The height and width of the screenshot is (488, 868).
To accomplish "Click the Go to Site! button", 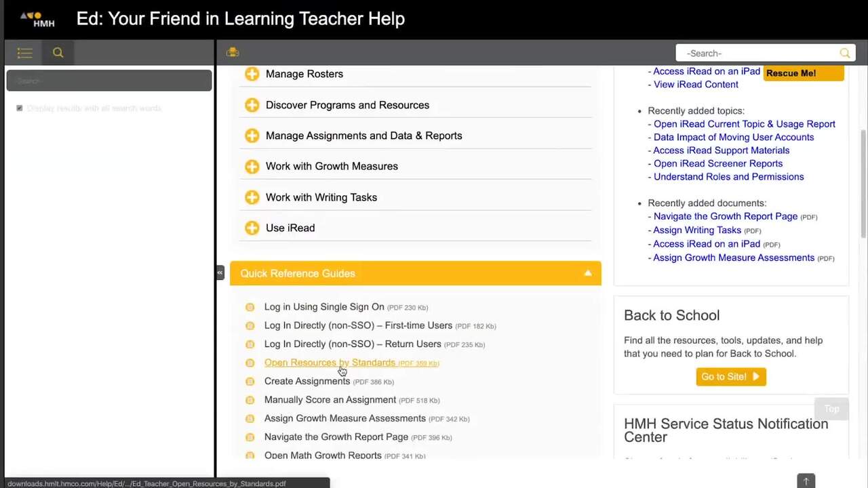I will point(731,377).
